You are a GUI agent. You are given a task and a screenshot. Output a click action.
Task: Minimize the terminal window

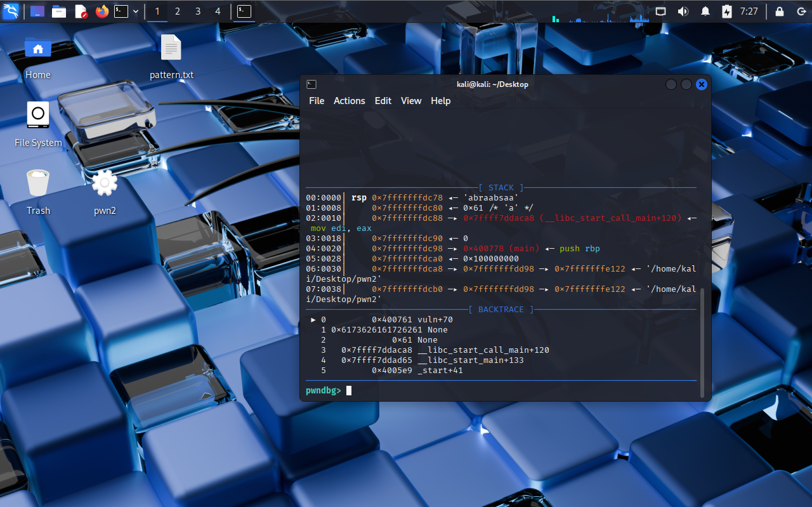tap(671, 84)
